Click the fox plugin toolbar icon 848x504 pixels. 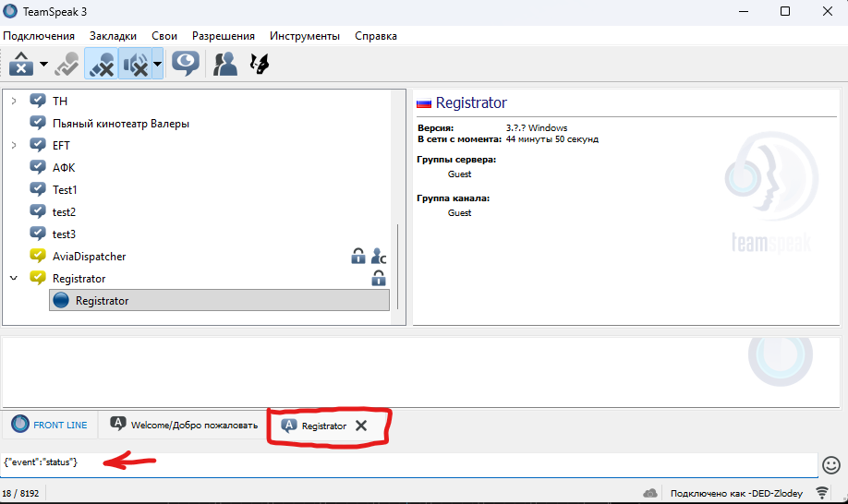coord(259,64)
